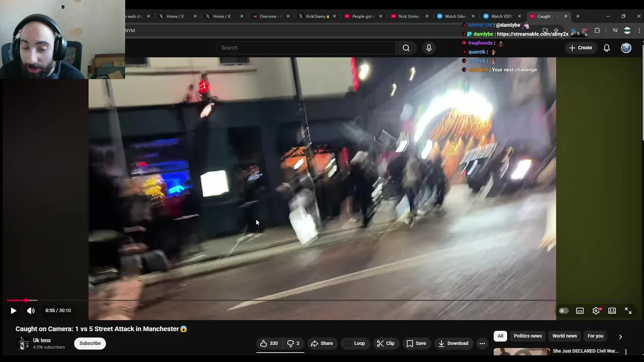644x362 pixels.
Task: Open the notifications bell
Action: tap(607, 48)
